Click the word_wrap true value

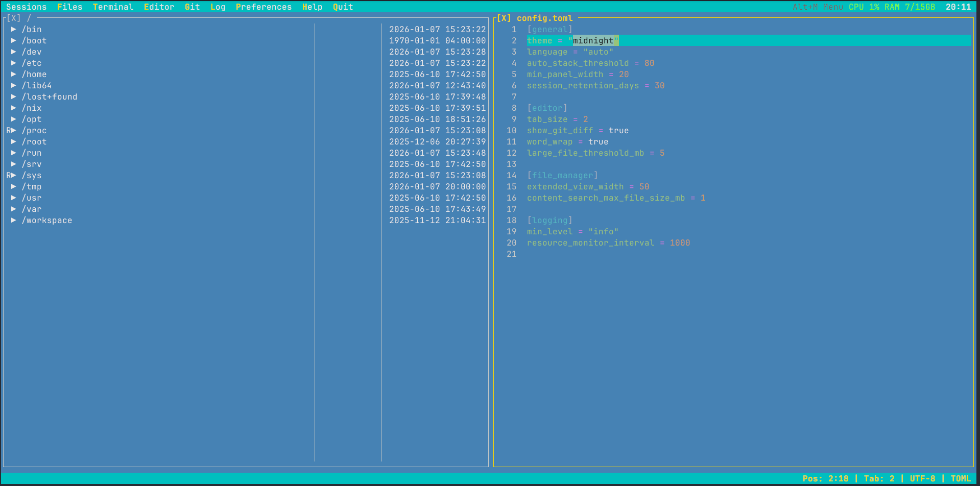(x=598, y=142)
